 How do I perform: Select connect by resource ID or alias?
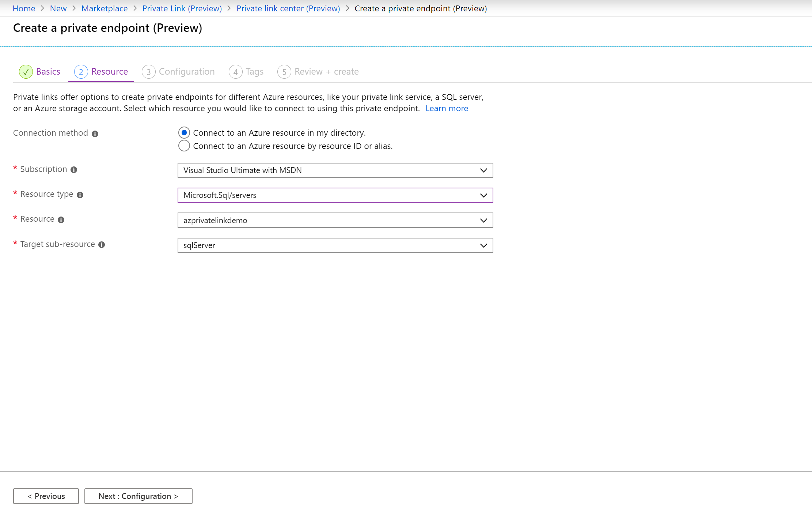pyautogui.click(x=184, y=146)
